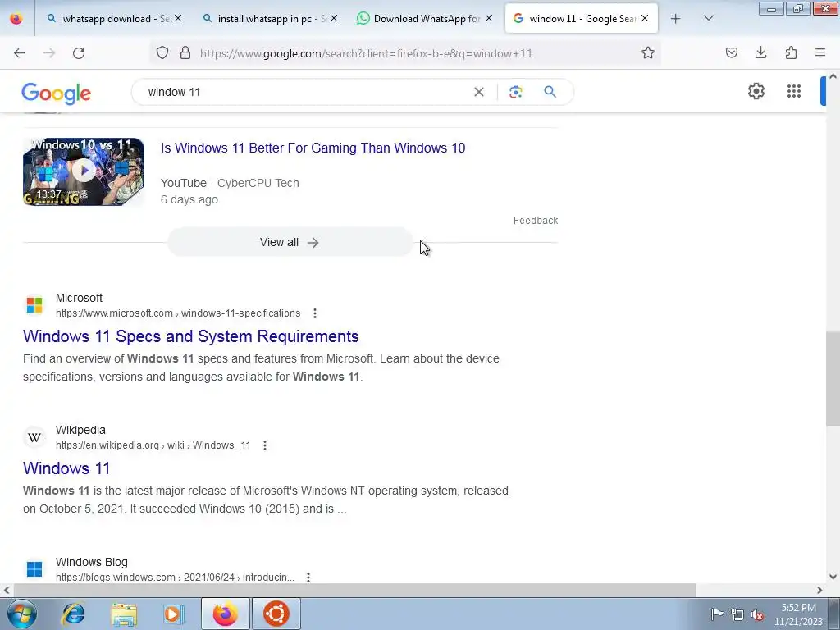Open Wikipedia Windows 11 article link
This screenshot has height=630, width=840.
pos(66,468)
